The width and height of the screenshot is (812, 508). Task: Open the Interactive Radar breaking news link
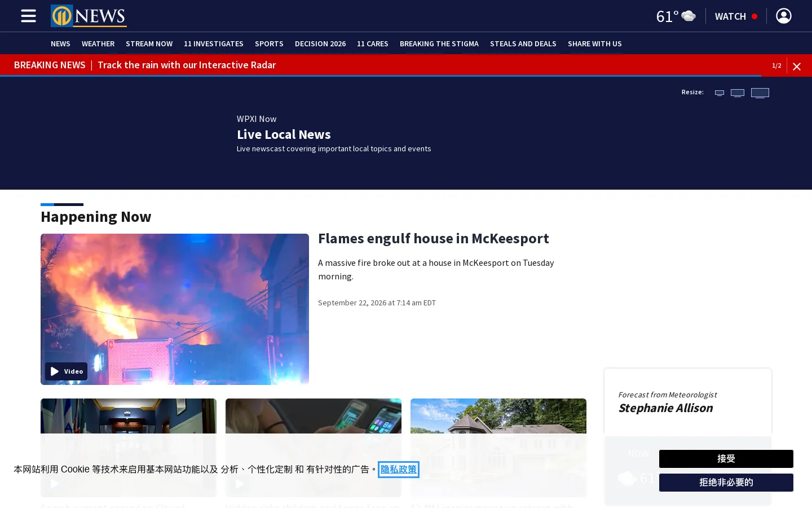tap(187, 65)
